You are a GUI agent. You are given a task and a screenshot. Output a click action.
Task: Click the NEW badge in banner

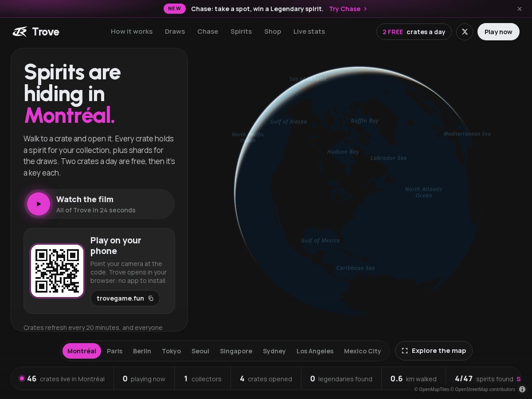(175, 8)
